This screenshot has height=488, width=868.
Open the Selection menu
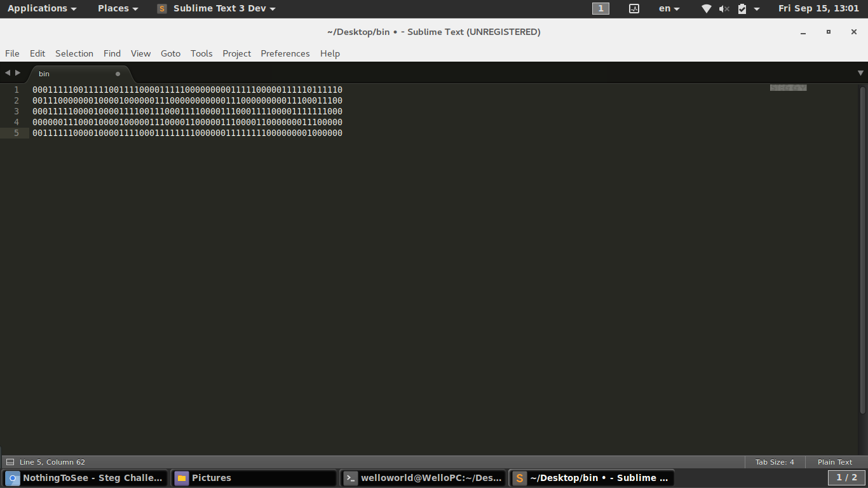coord(74,53)
